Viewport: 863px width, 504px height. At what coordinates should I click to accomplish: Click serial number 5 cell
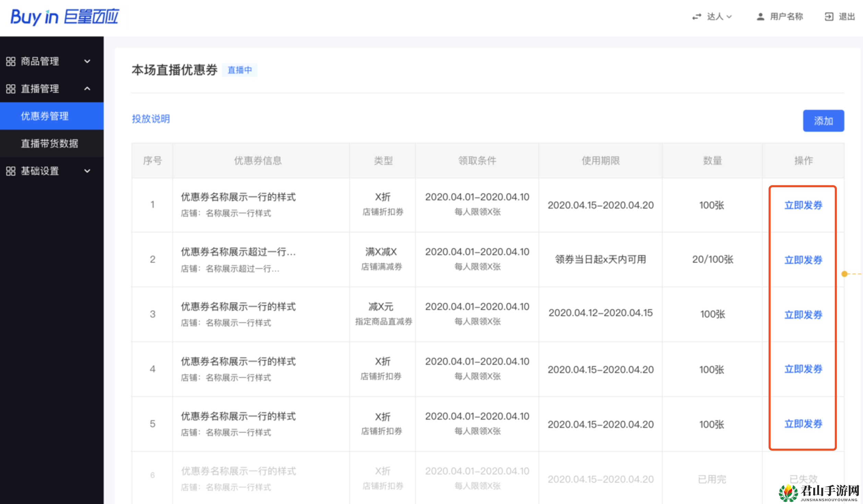pos(152,424)
